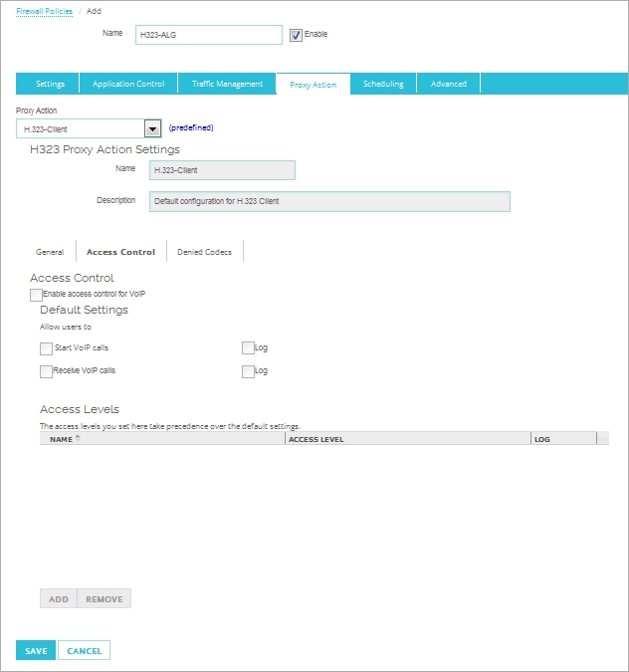This screenshot has height=672, width=629.
Task: Navigate to Firewall Policies breadcrumb link
Action: click(x=44, y=11)
